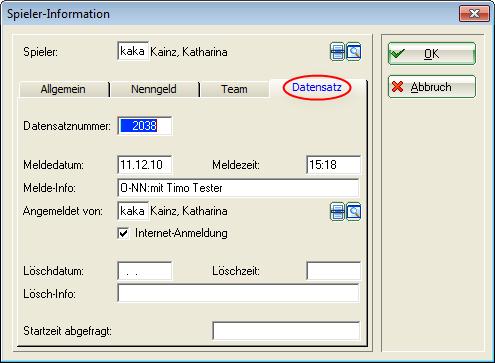
Task: Focus the empty Löschdatum field
Action: point(145,271)
